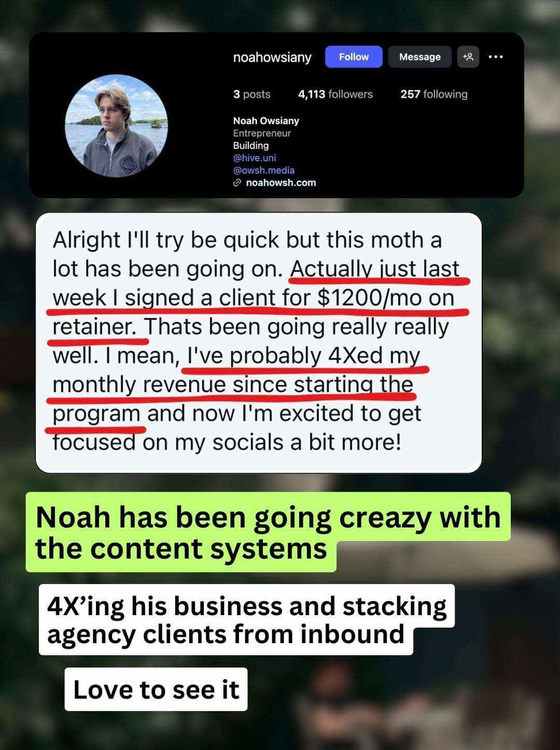Open the @owsh.media mention link

pyautogui.click(x=264, y=170)
